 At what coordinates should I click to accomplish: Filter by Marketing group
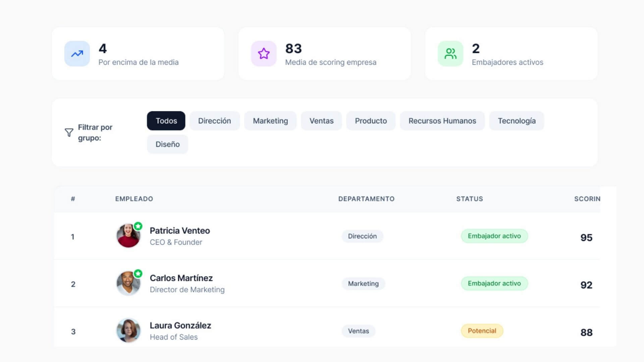(x=270, y=121)
